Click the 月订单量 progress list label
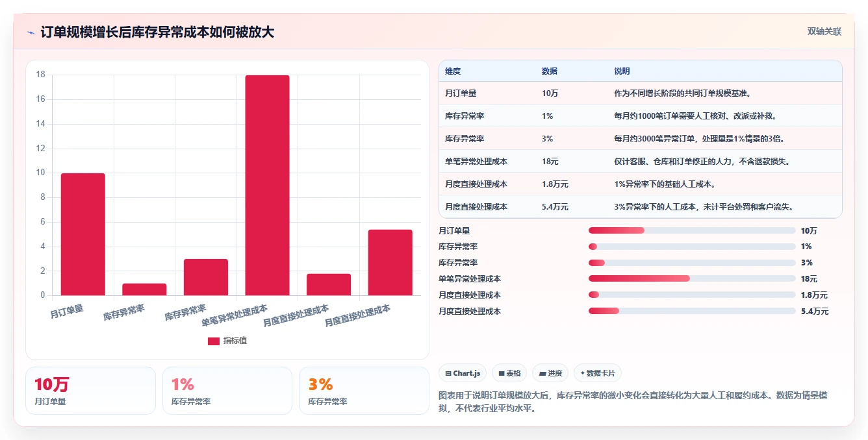 454,230
